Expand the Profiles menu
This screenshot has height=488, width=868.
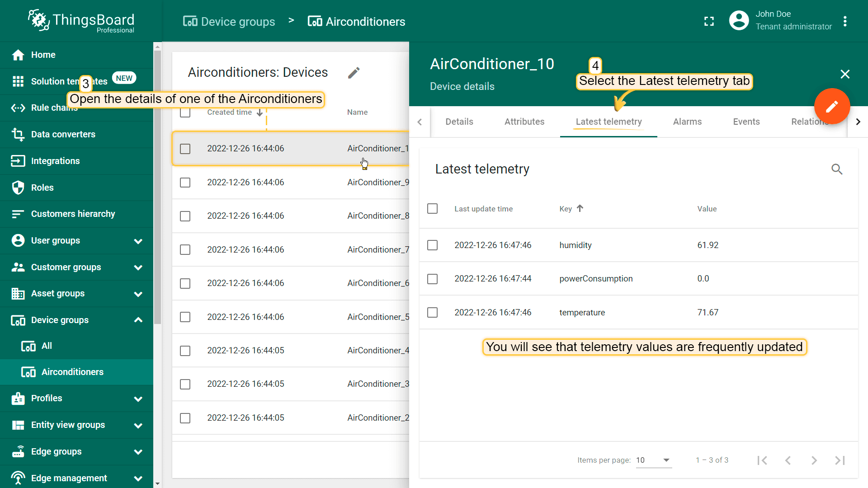[x=138, y=399]
